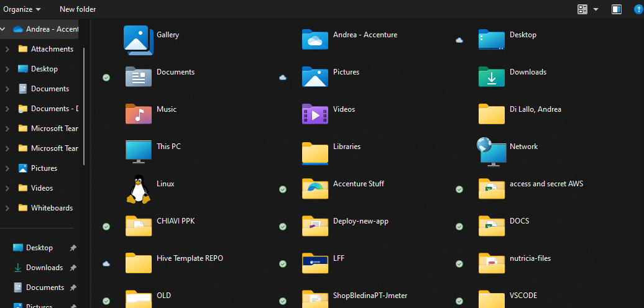Screen dimensions: 644x308
Task: Expand the sidebar Desktop tree node
Action: tap(7, 69)
